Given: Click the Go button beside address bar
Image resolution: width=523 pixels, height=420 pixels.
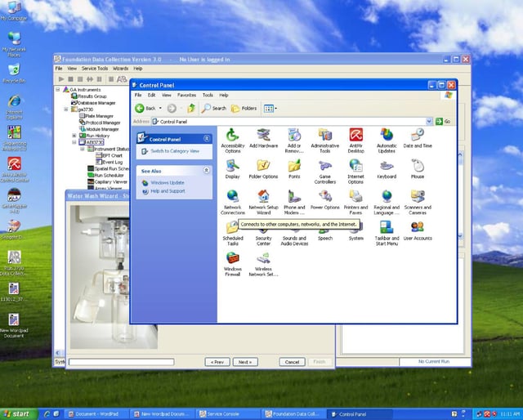Looking at the screenshot, I should click(x=443, y=122).
